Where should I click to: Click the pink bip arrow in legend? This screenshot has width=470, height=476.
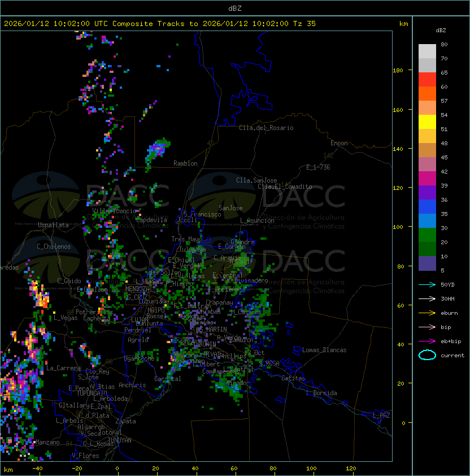tap(427, 327)
